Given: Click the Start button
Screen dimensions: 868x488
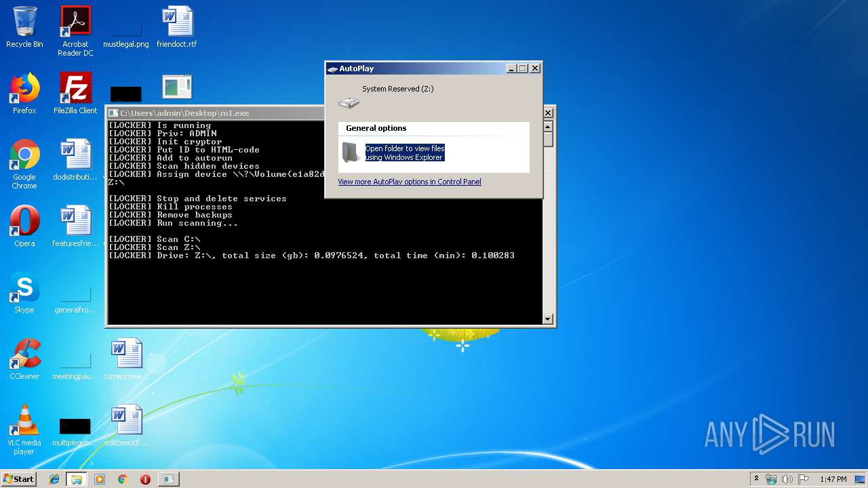Looking at the screenshot, I should [18, 479].
